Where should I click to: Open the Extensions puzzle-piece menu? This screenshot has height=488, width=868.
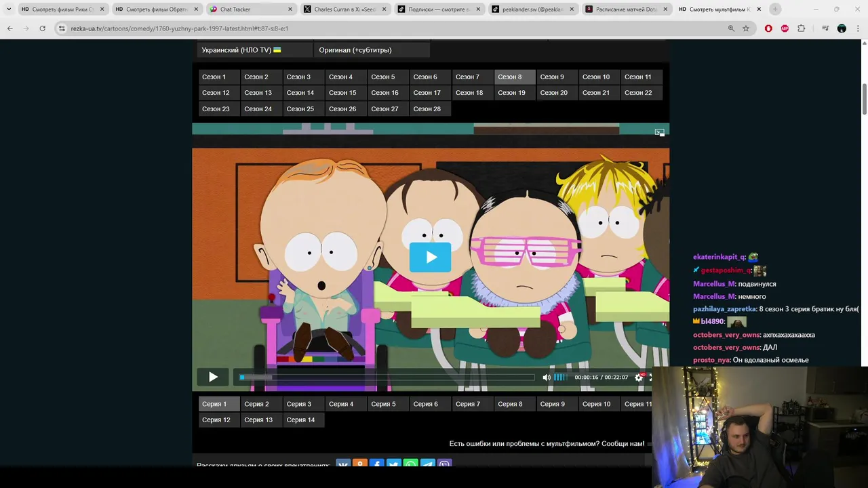802,28
